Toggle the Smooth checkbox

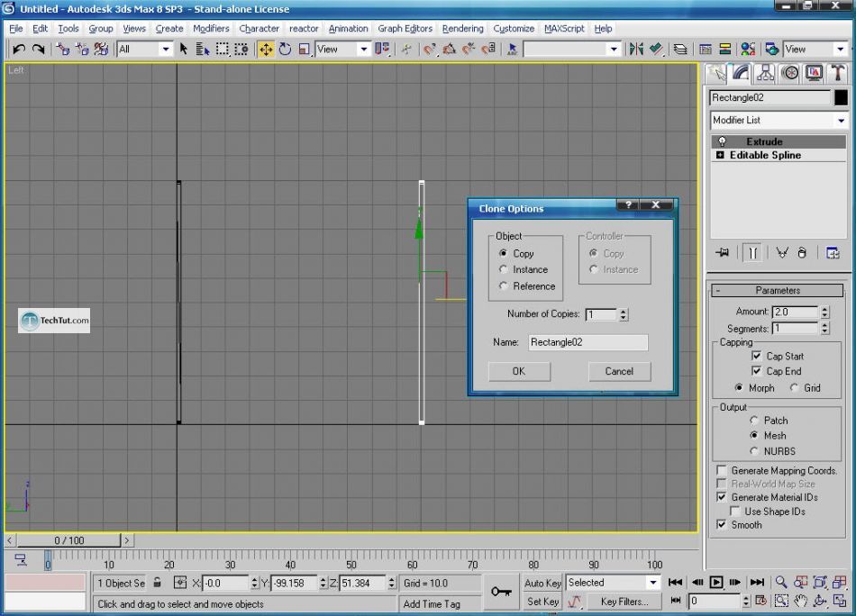click(722, 524)
